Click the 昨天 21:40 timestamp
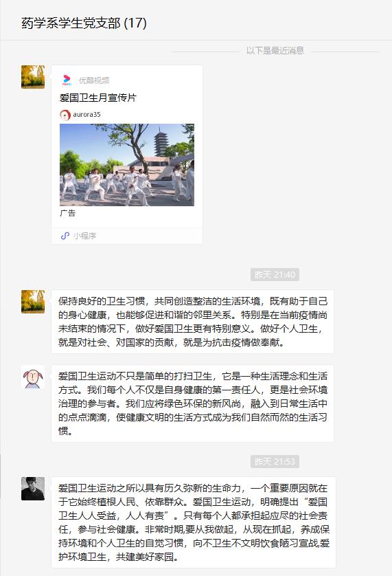 275,274
